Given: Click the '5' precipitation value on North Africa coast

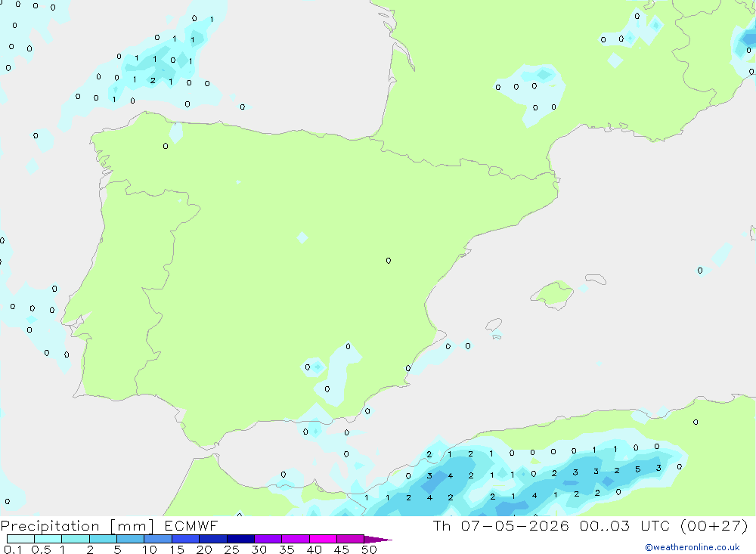Looking at the screenshot, I should click(x=638, y=469).
